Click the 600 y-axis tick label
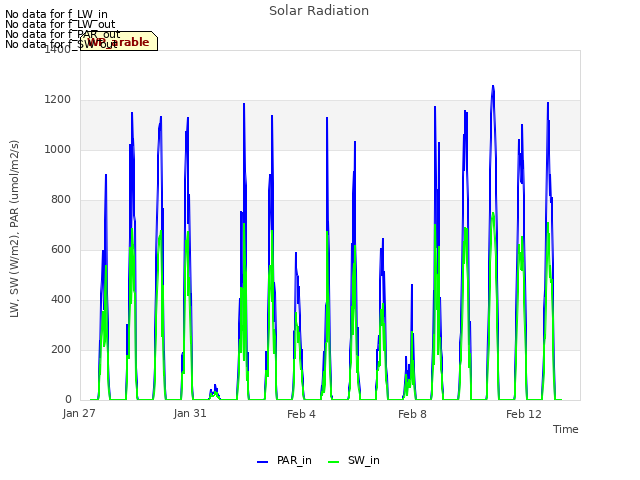The height and width of the screenshot is (480, 640). click(x=61, y=249)
